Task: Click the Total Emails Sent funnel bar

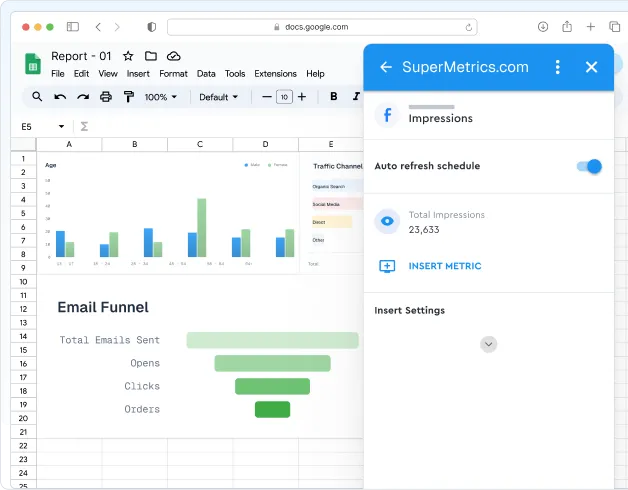Action: 272,340
